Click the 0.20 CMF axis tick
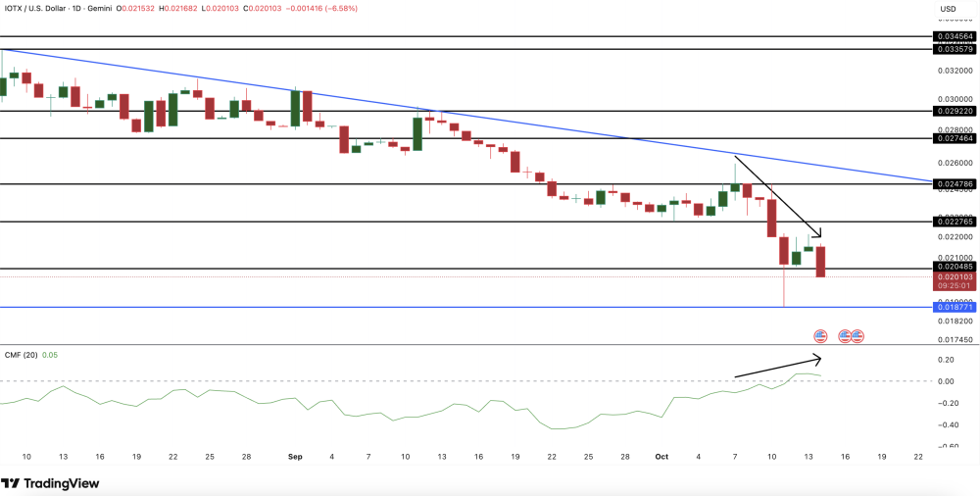Screen dimensions: 980x496 945,360
